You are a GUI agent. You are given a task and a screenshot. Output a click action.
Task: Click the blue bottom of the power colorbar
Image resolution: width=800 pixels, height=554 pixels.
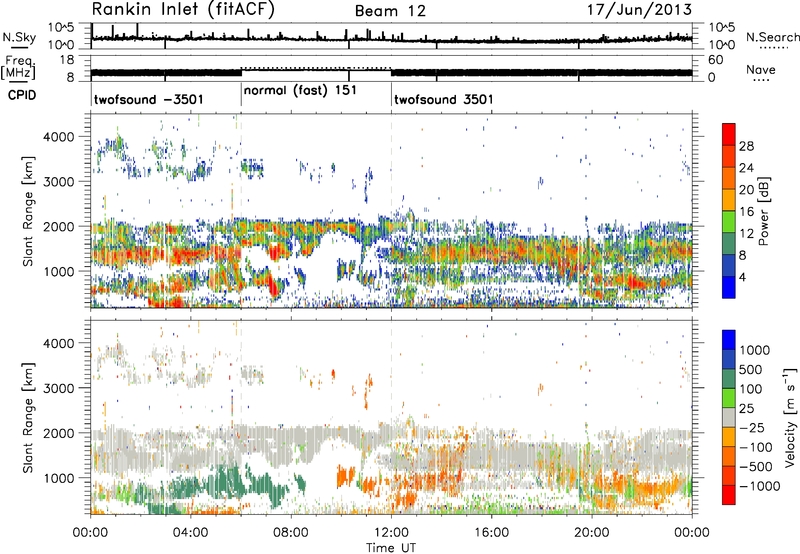pyautogui.click(x=729, y=287)
